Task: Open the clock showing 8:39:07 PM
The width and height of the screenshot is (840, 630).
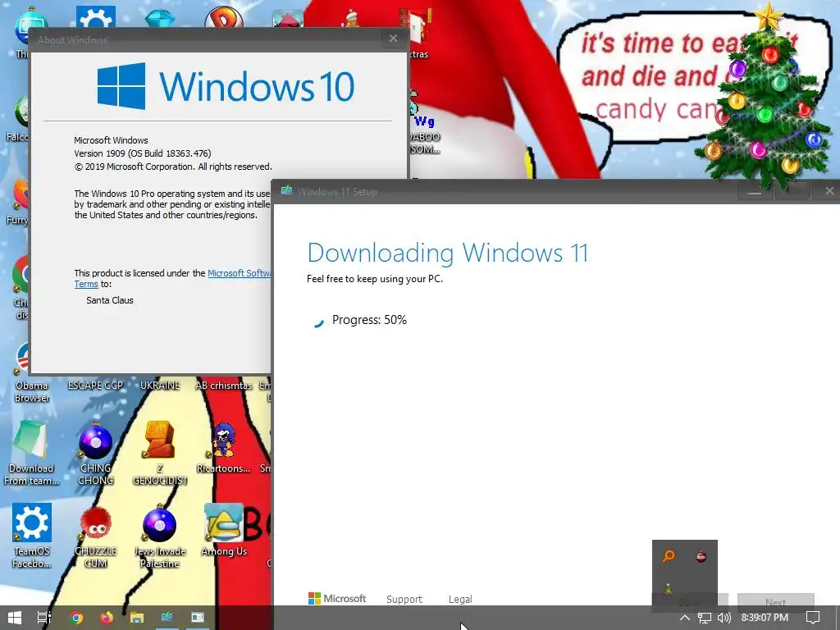Action: click(765, 618)
